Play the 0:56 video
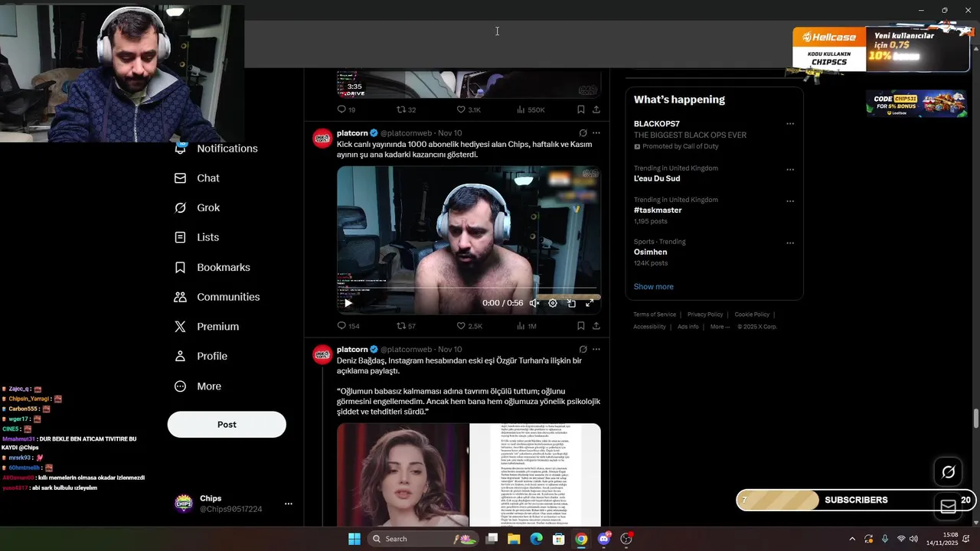980x551 pixels. point(348,303)
